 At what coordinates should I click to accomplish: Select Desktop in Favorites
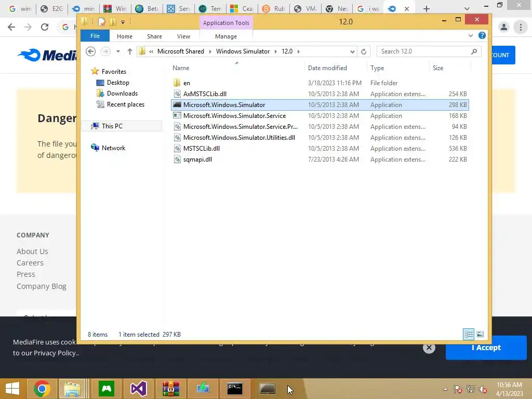[x=118, y=83]
